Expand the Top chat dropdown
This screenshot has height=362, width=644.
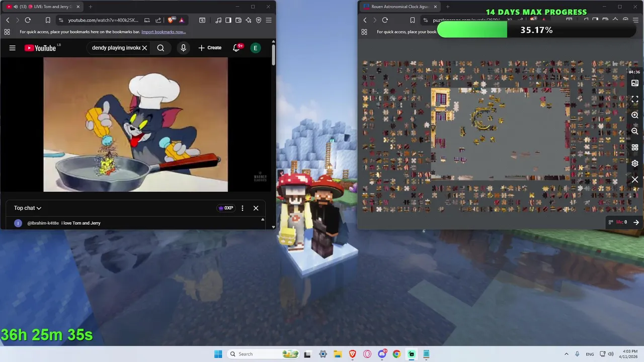coord(28,208)
